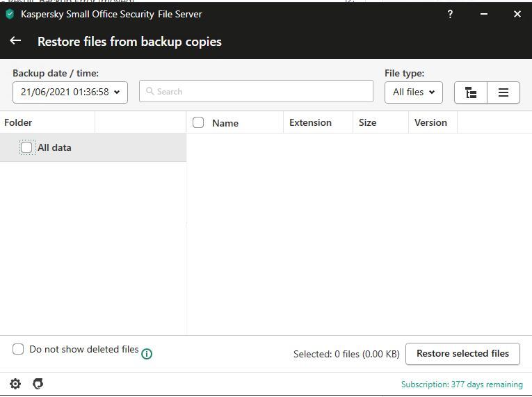Show info about deleted files option
Viewport: 532px width, 397px height.
click(147, 354)
